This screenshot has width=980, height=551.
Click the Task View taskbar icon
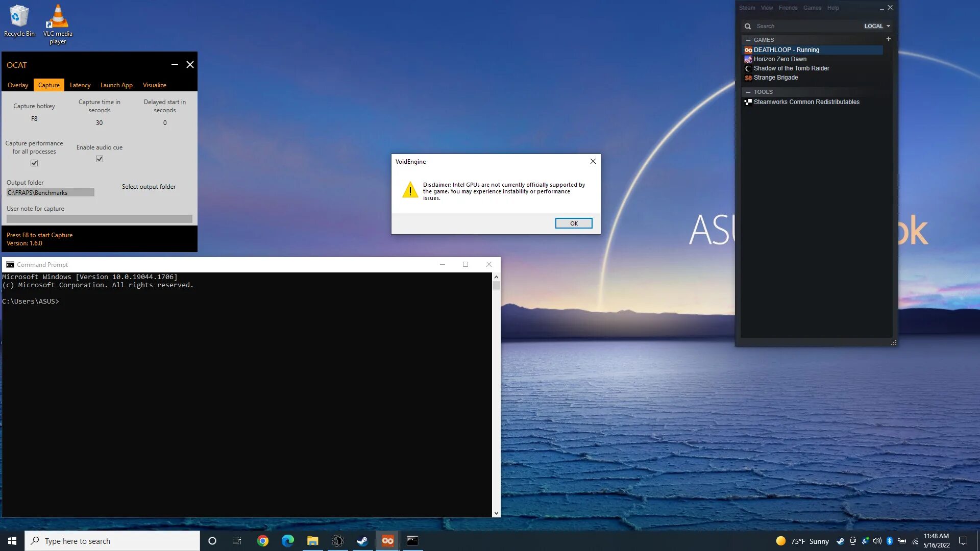click(237, 541)
